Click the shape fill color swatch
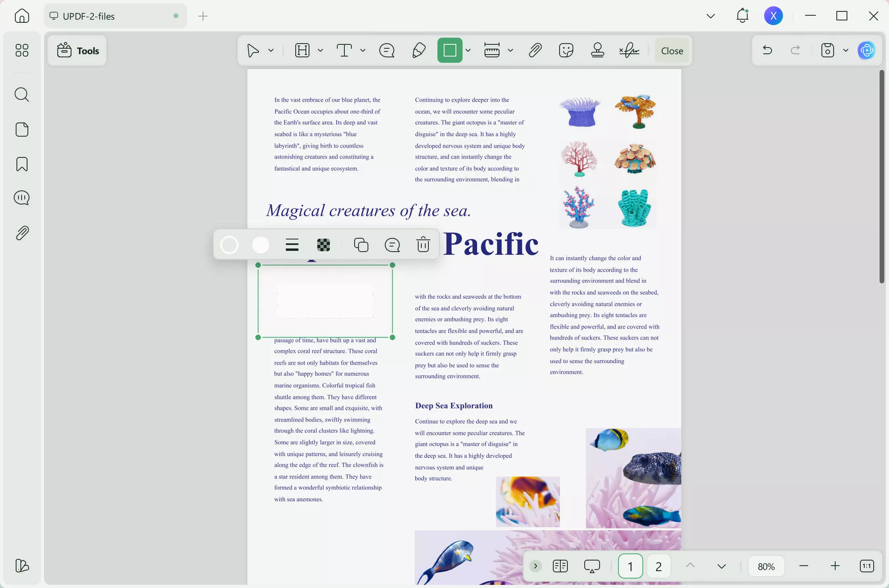Image resolution: width=889 pixels, height=588 pixels. pyautogui.click(x=260, y=244)
